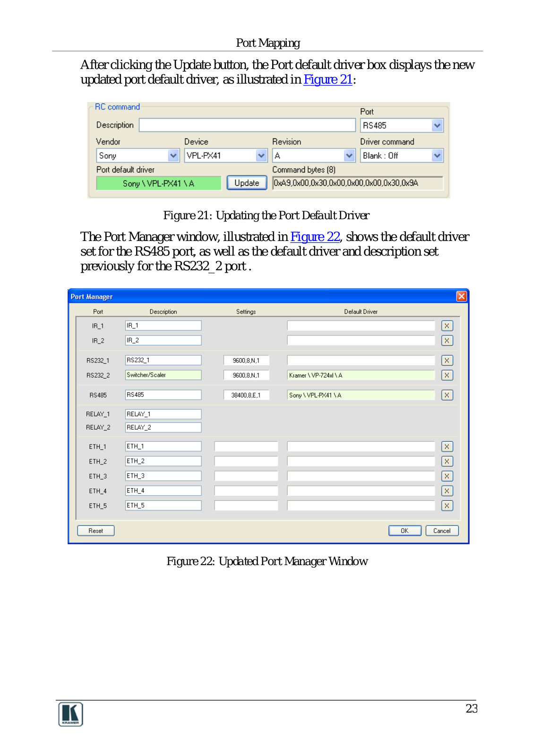
Task: Click the green Port default driver box
Action: click(159, 183)
